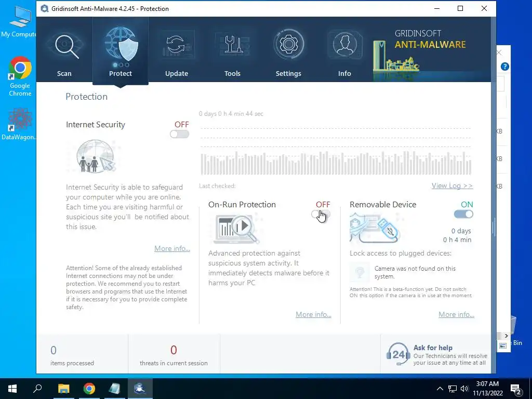
Task: Click the protection activity bar graph
Action: pyautogui.click(x=336, y=163)
